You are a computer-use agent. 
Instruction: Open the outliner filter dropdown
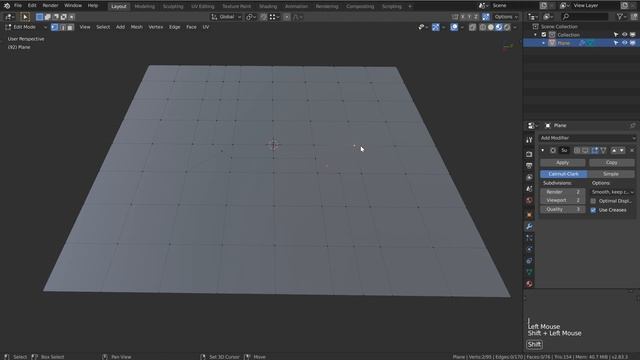[621, 17]
